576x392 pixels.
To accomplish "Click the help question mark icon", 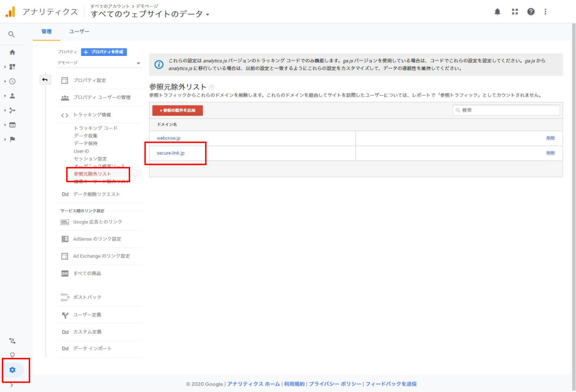I will click(530, 12).
